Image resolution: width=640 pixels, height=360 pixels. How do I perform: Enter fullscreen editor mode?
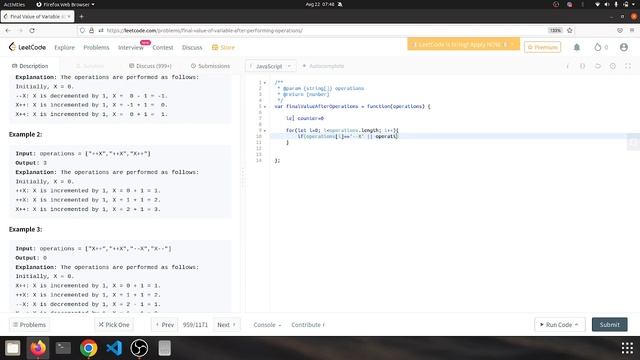click(628, 66)
